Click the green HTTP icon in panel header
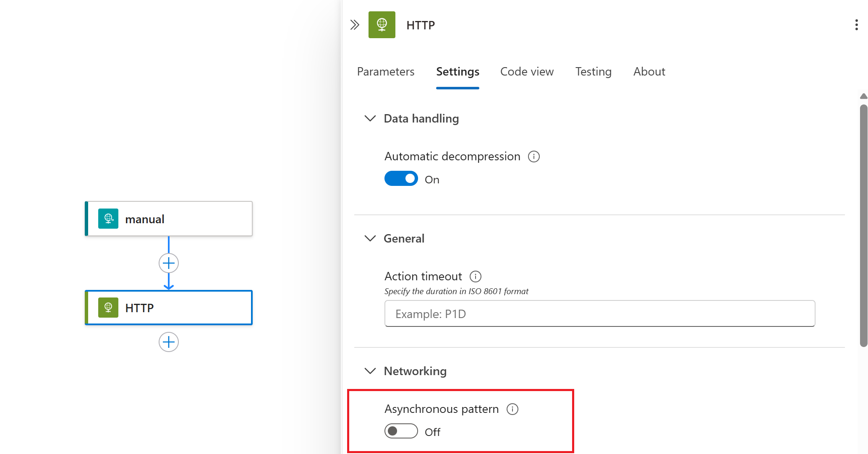Screen dimensions: 868x454 (x=382, y=25)
